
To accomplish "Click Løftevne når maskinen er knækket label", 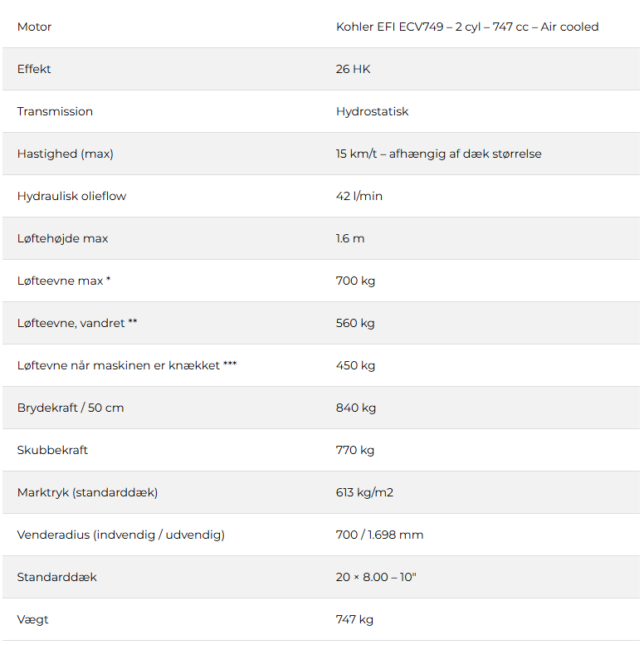I will (126, 365).
